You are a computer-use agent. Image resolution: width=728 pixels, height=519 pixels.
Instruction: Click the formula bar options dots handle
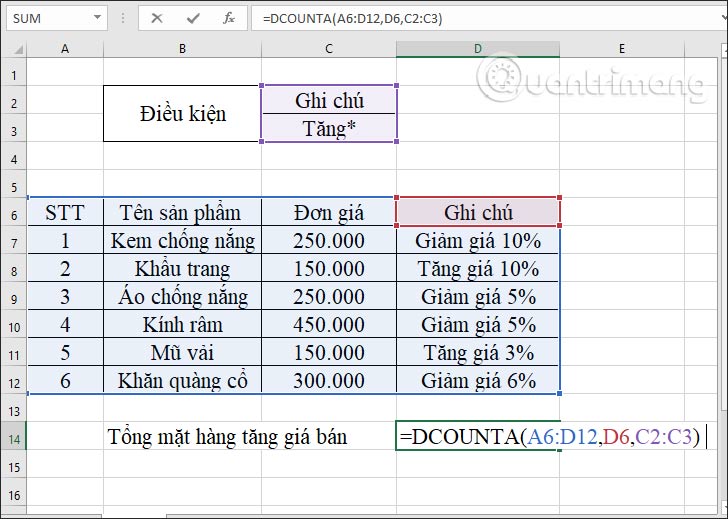[123, 18]
